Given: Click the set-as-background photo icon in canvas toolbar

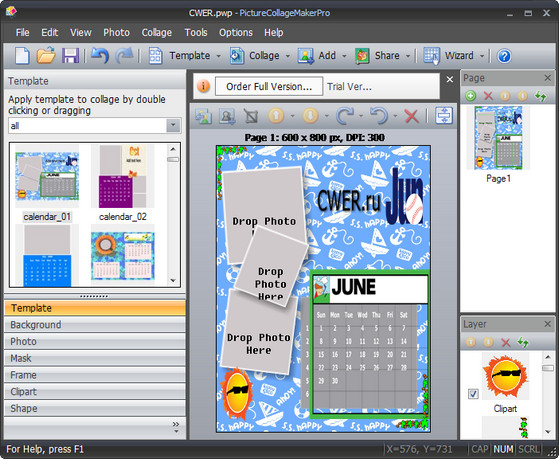Looking at the screenshot, I should (227, 116).
